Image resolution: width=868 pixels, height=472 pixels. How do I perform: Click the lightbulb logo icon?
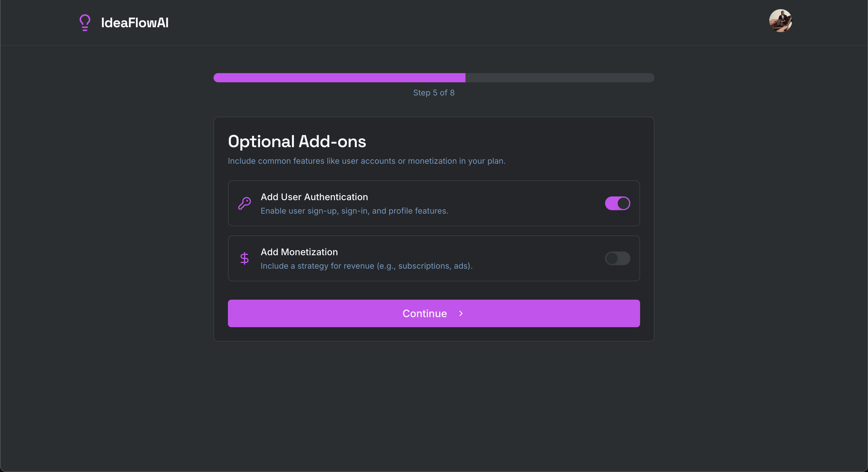[x=85, y=22]
